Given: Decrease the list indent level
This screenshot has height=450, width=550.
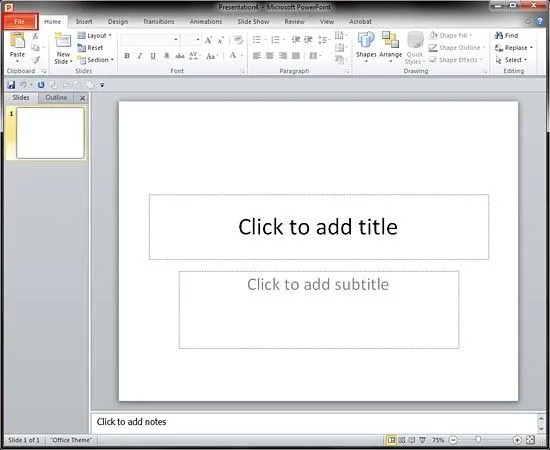Looking at the screenshot, I should tap(296, 40).
